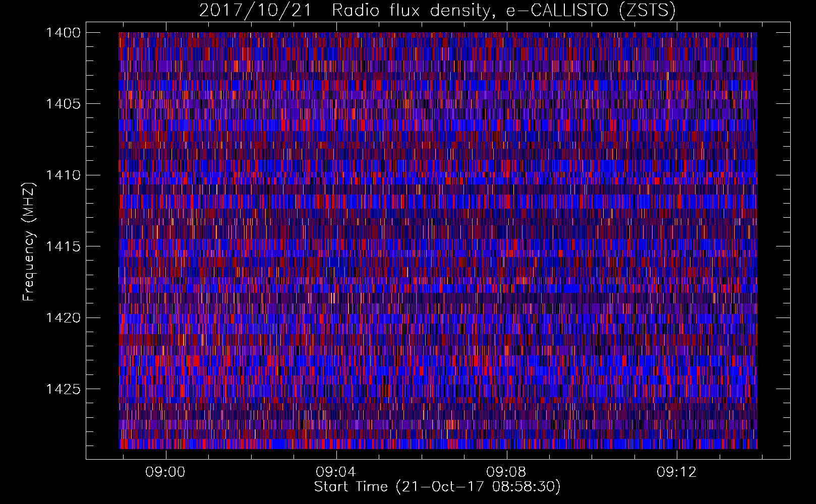Click the '09:12' time axis label
Image resolution: width=816 pixels, height=504 pixels.
(x=676, y=472)
